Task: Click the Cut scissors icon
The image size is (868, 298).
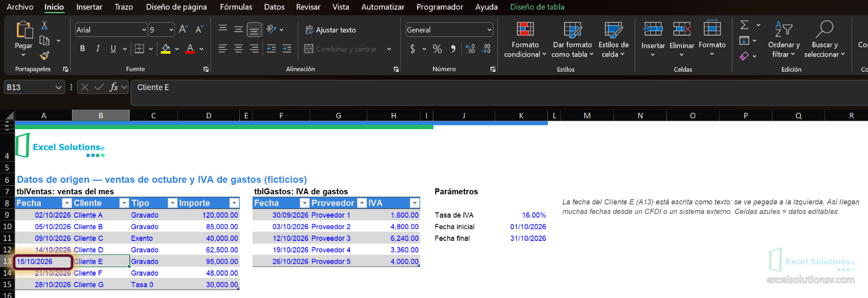Action: (x=44, y=26)
